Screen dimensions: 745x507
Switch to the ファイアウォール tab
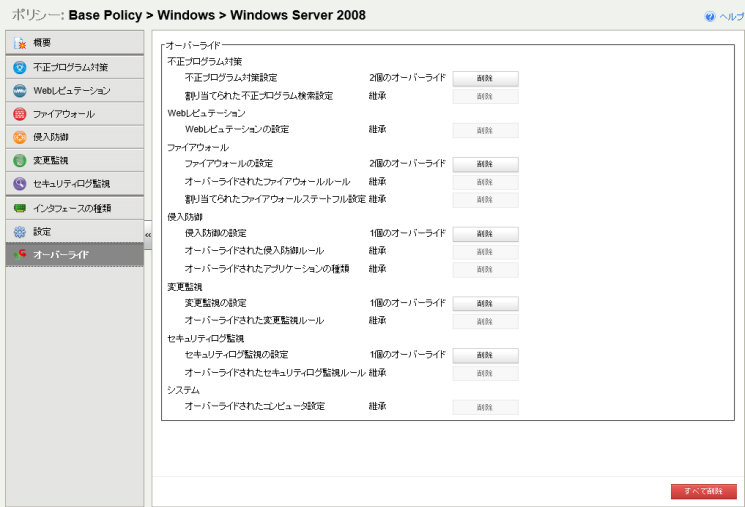75,114
